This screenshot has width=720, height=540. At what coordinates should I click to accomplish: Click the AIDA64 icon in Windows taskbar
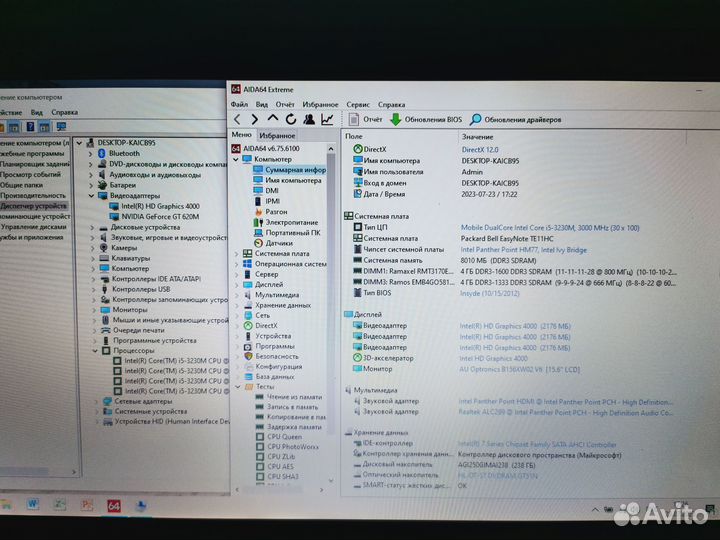click(114, 506)
